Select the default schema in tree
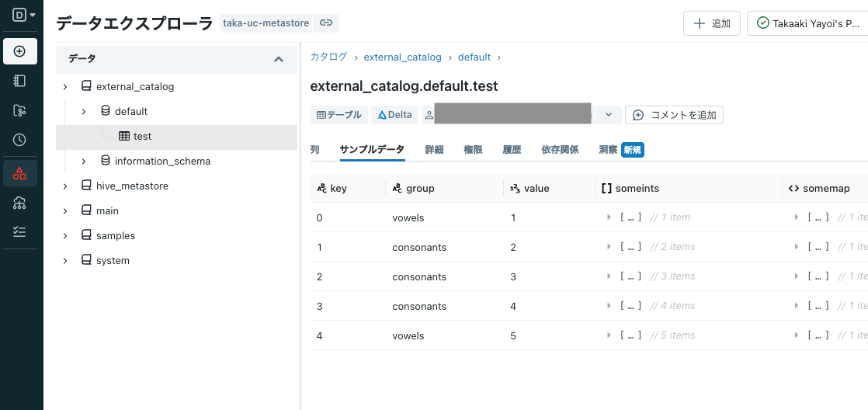868x410 pixels. point(131,112)
